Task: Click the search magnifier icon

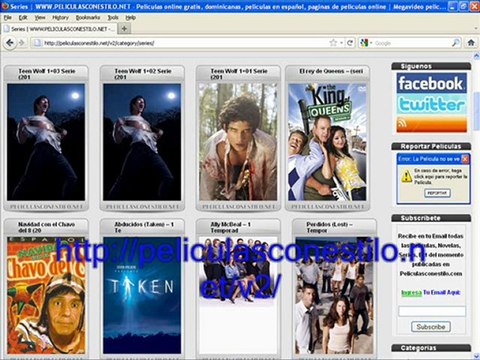Action: point(456,43)
